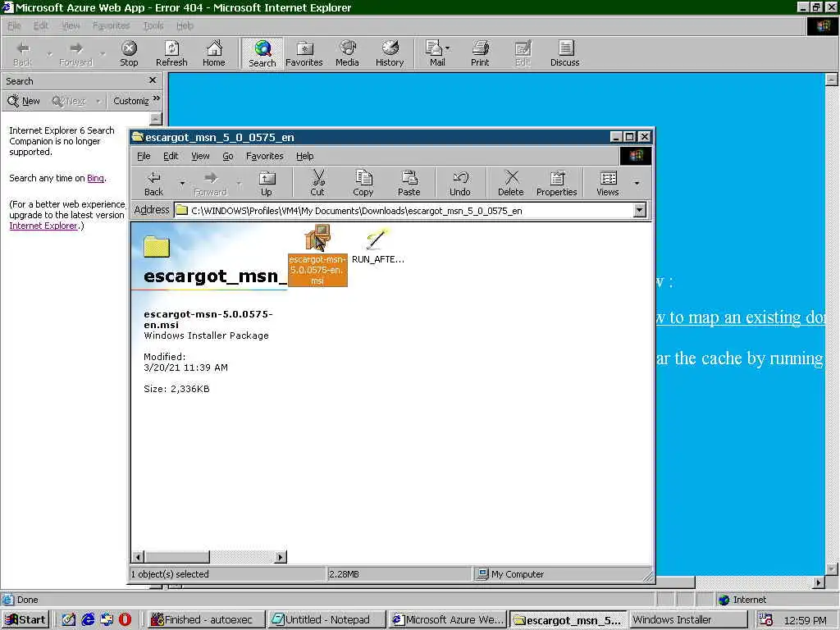
Task: Select the RUN_AFTE... file icon
Action: pyautogui.click(x=377, y=240)
